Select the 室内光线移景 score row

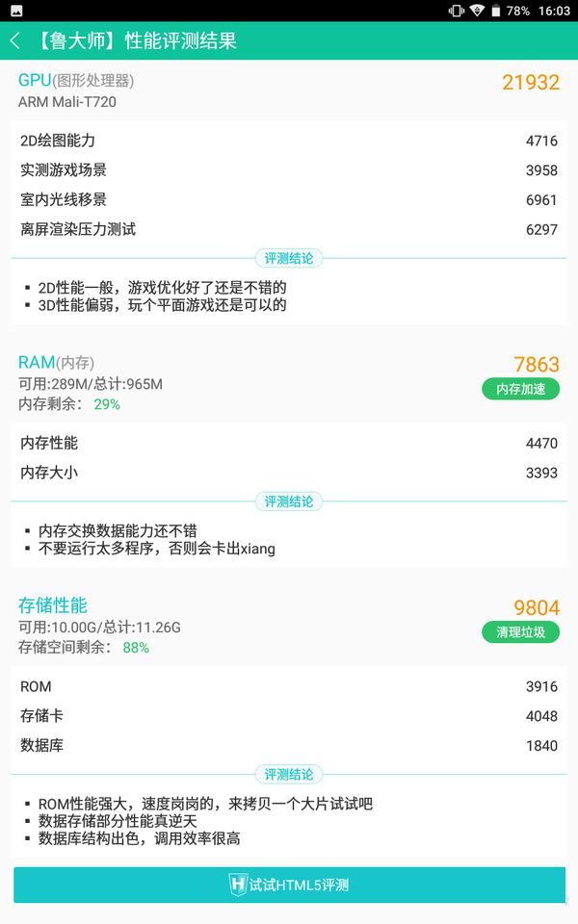pos(289,199)
